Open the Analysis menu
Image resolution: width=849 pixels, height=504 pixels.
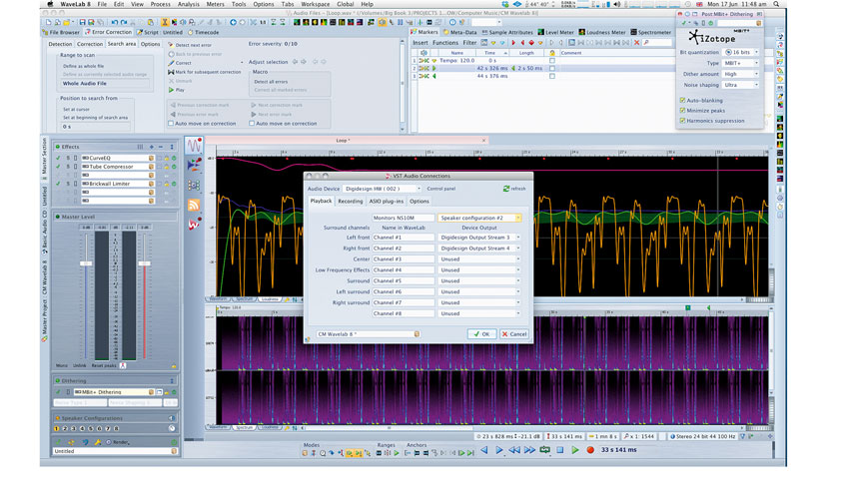pos(188,4)
